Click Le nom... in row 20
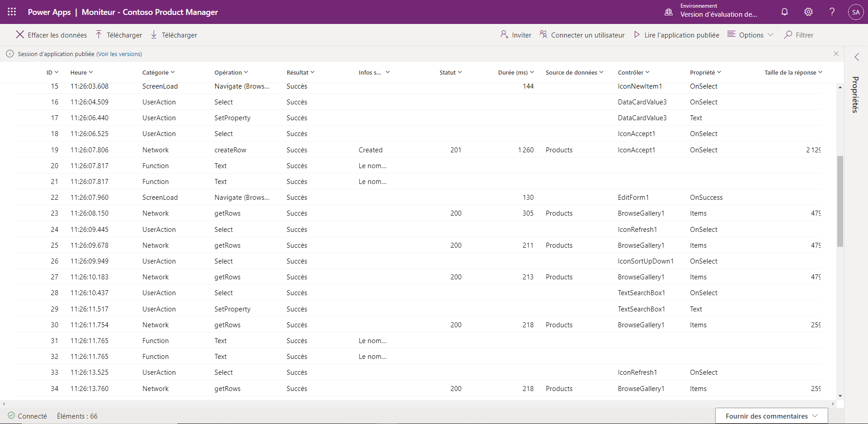This screenshot has height=424, width=868. point(373,166)
